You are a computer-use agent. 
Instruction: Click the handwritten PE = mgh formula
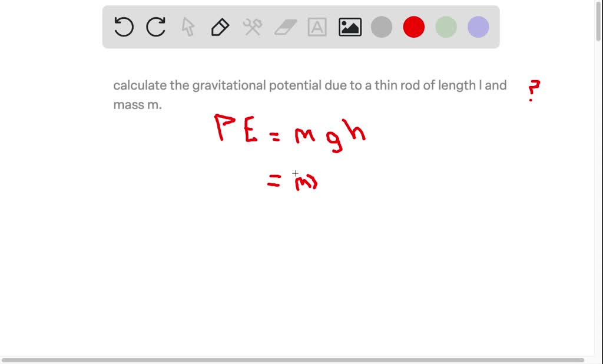(x=291, y=133)
